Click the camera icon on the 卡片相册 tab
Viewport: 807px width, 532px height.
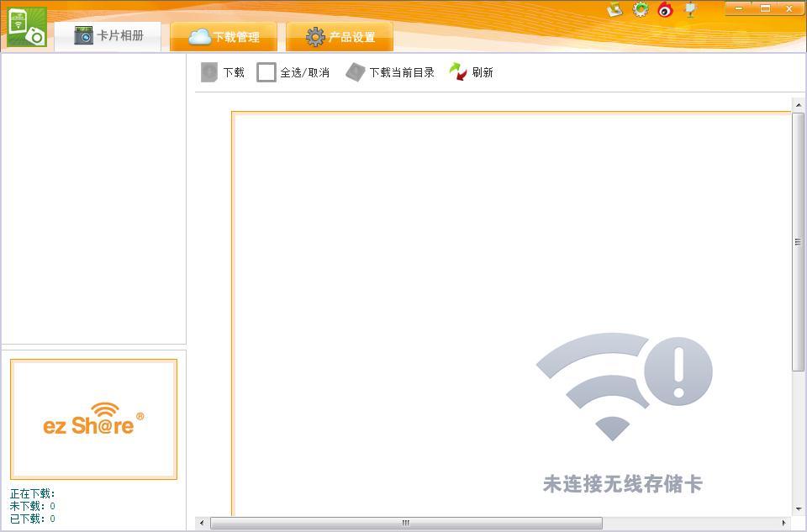coord(84,36)
